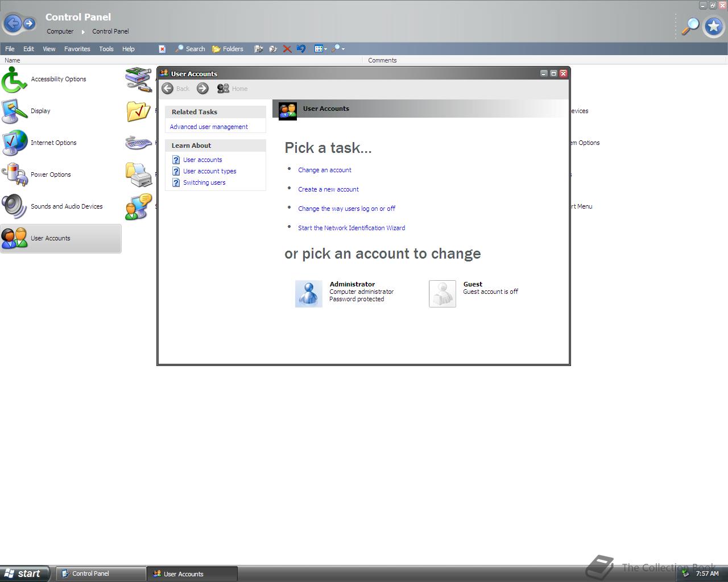
Task: Click the printer and folder icon
Action: [138, 174]
